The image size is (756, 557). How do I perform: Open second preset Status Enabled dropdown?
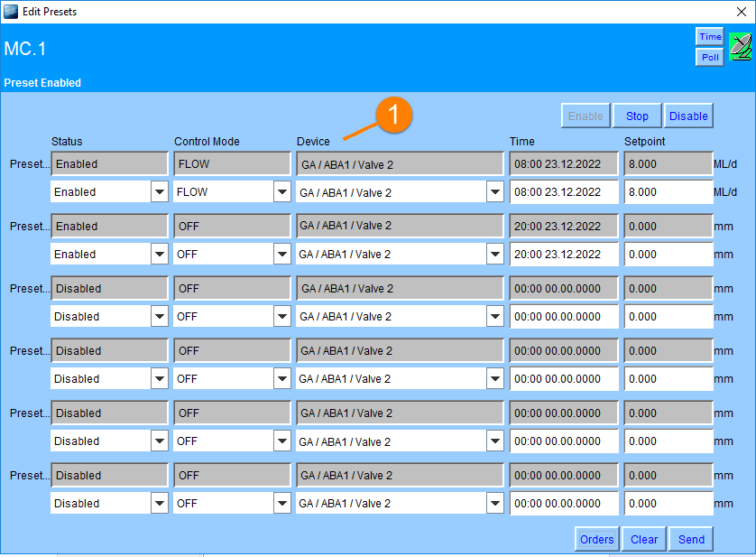tap(159, 255)
